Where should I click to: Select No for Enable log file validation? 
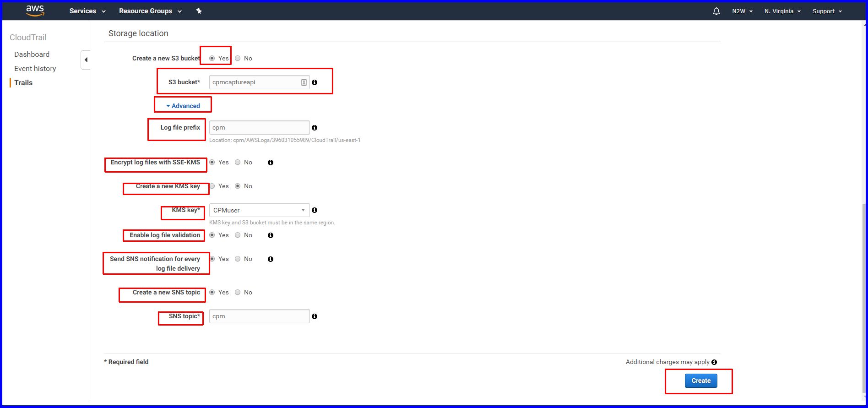[238, 235]
